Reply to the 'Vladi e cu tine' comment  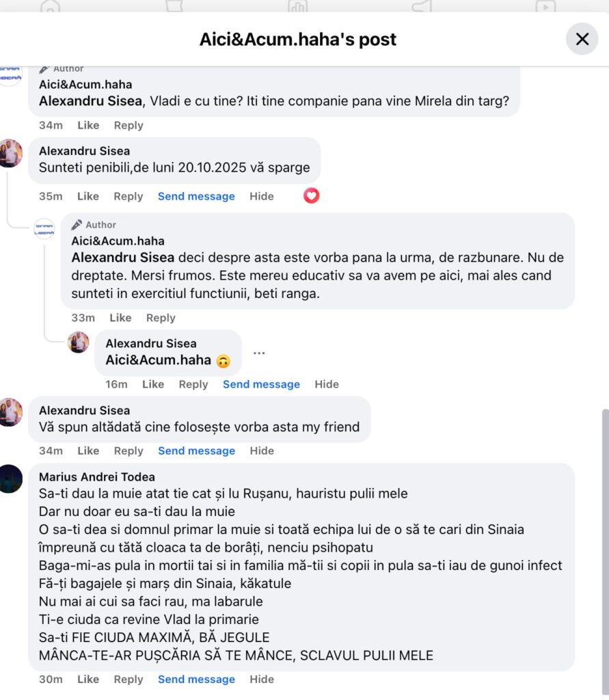(128, 125)
